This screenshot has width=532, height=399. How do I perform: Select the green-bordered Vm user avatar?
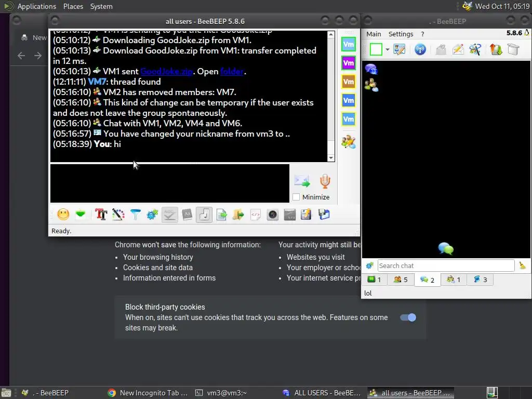tap(349, 45)
